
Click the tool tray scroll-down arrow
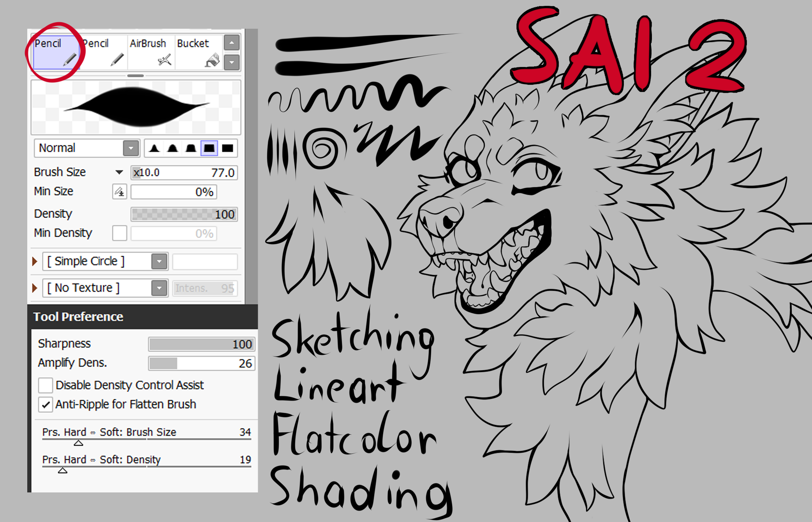232,62
